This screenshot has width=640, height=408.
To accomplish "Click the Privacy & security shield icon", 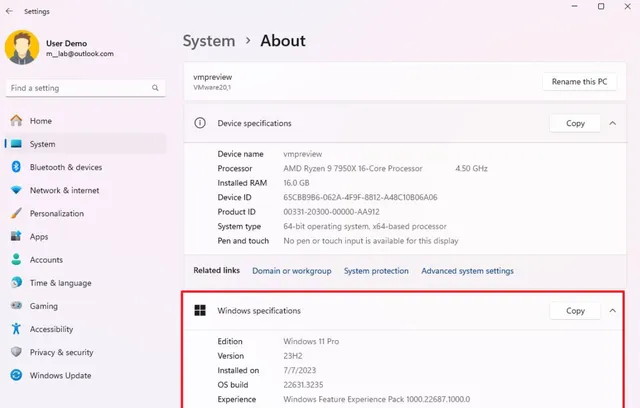I will coord(16,352).
